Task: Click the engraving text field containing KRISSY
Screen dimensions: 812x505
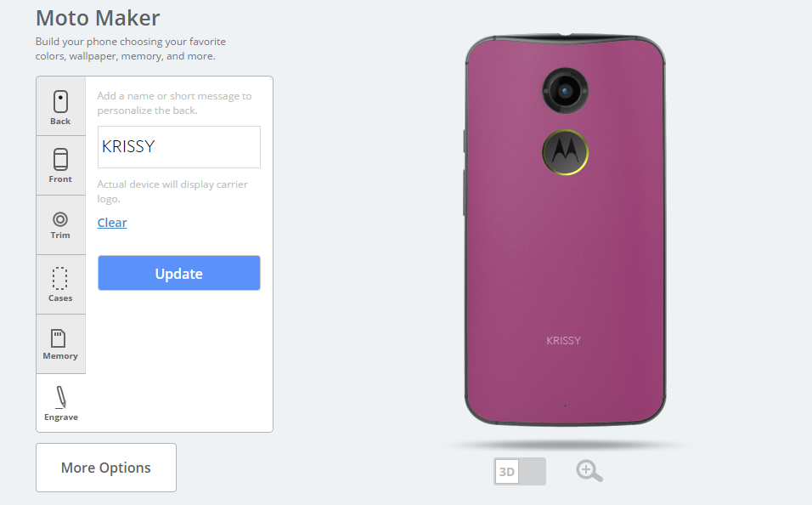Action: coord(179,147)
